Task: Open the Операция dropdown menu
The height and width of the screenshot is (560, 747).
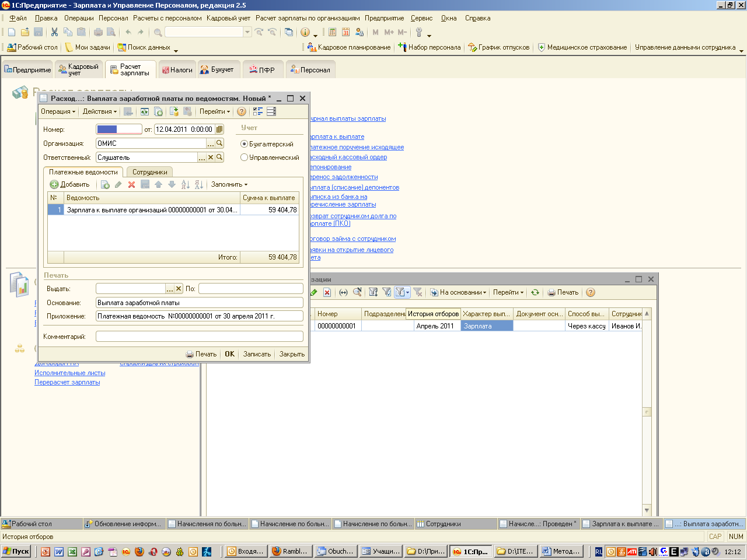Action: click(58, 111)
